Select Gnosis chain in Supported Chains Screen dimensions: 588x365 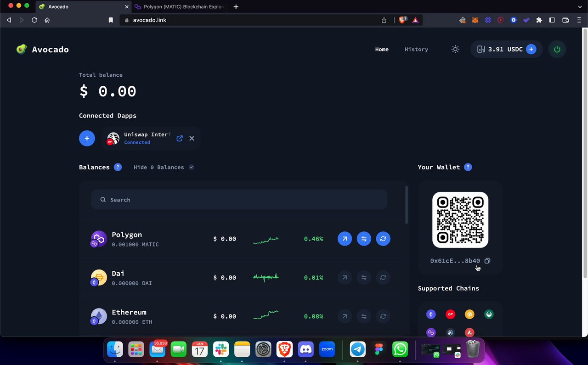[489, 314]
